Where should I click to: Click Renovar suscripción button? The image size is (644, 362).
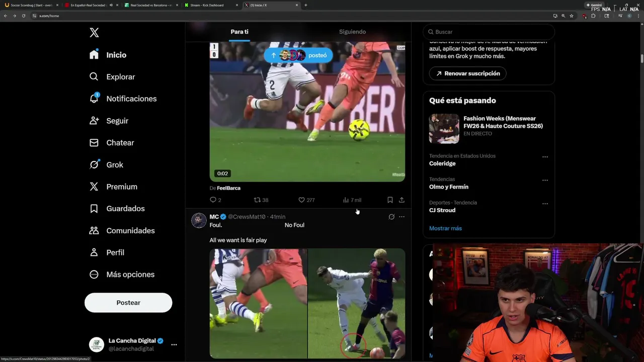point(468,73)
